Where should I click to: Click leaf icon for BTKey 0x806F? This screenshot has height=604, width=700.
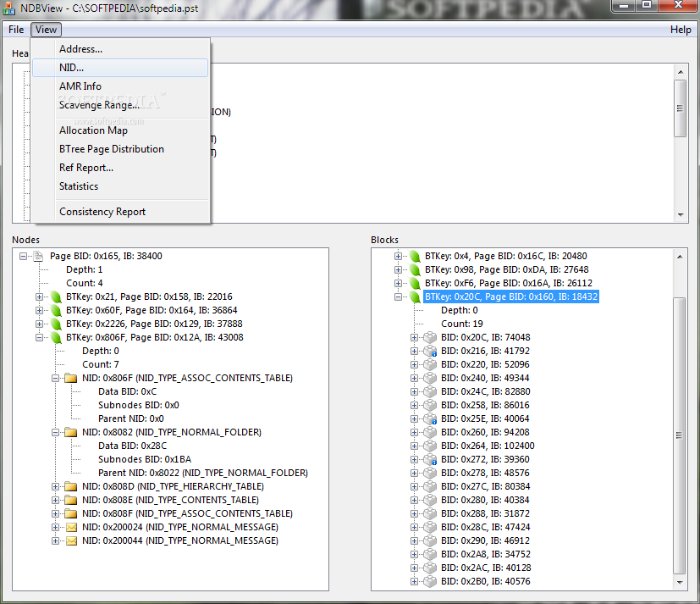tap(56, 337)
